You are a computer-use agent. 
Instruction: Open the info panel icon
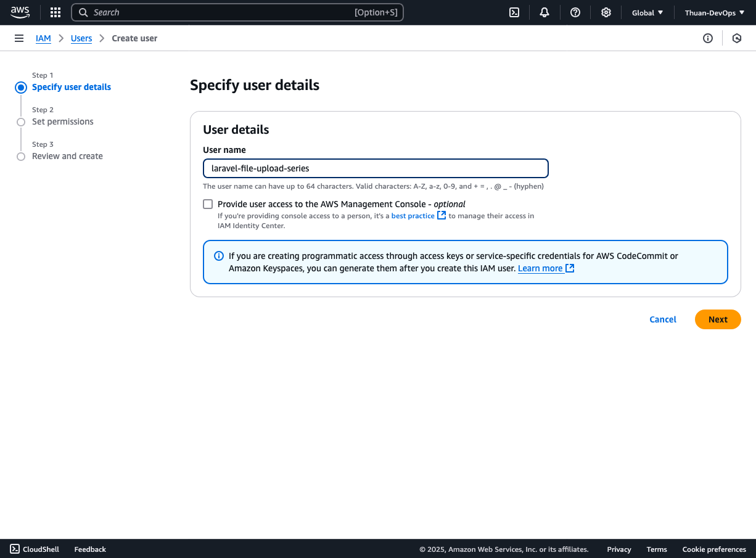click(x=708, y=38)
